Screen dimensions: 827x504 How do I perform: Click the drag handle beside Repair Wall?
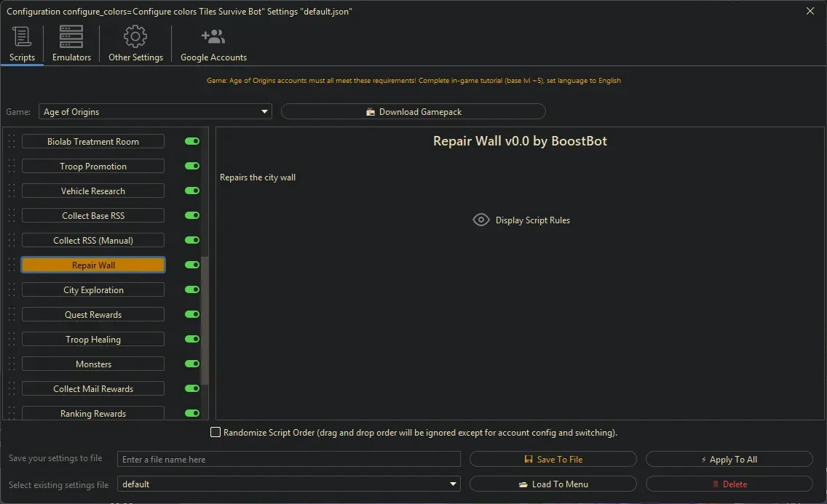tap(11, 265)
